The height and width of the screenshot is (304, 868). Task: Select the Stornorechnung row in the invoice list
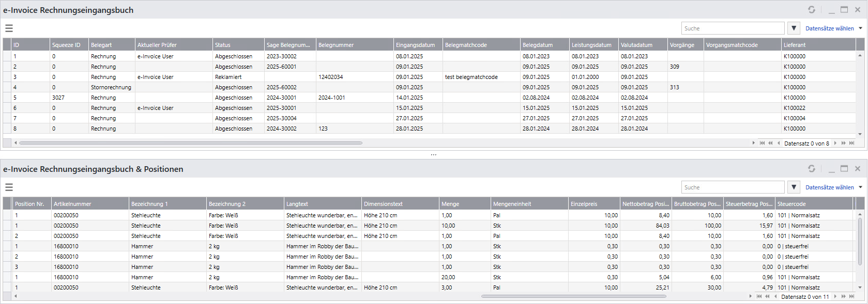click(x=111, y=87)
